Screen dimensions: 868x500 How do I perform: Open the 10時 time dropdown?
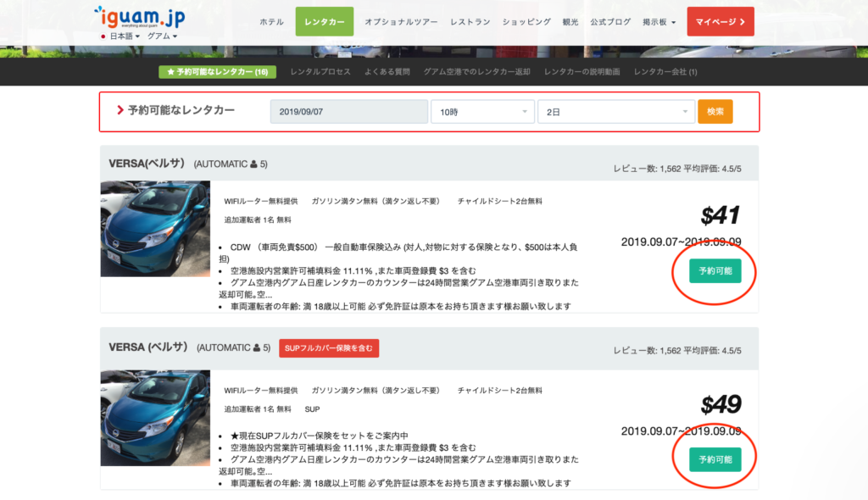tap(482, 112)
